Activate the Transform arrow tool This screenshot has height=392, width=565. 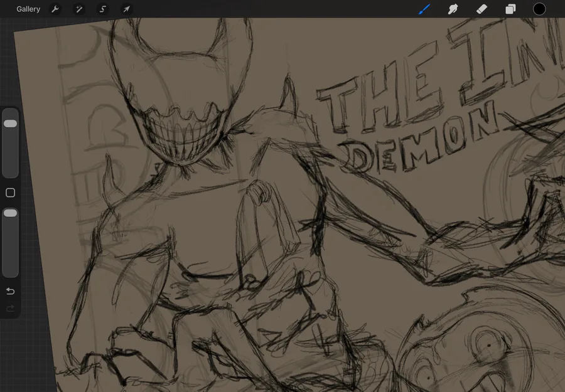(126, 9)
